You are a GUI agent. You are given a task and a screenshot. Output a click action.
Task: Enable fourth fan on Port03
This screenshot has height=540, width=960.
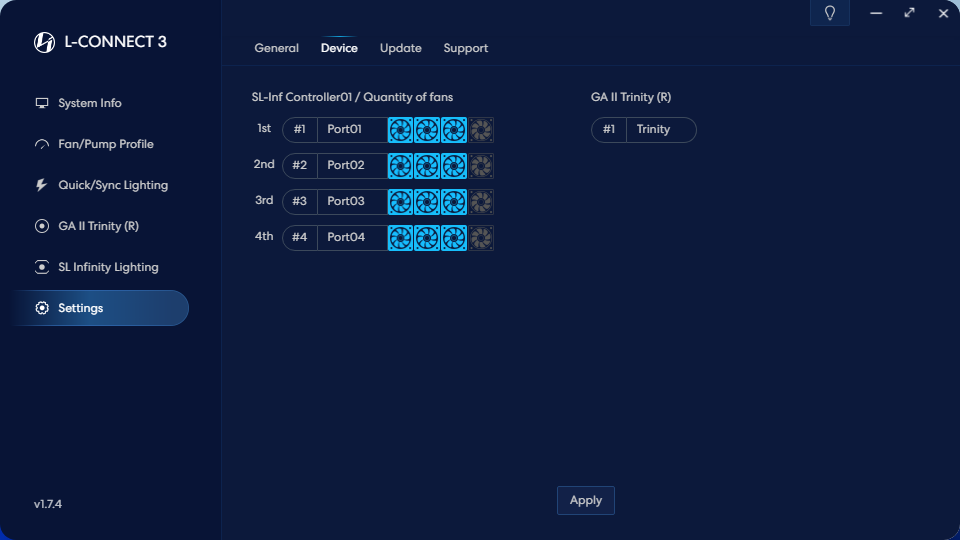point(481,202)
